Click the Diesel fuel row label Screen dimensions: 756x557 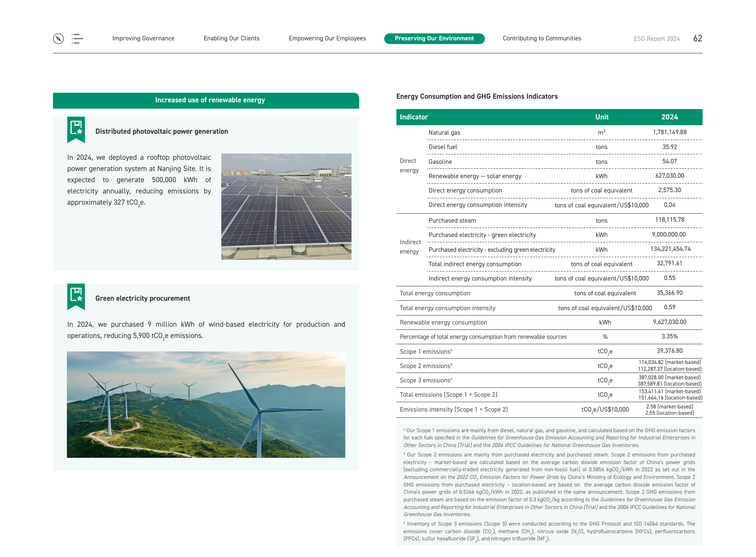pyautogui.click(x=443, y=147)
